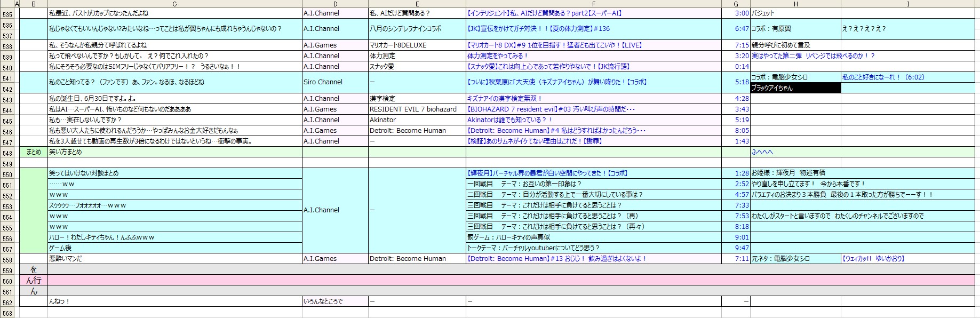The height and width of the screenshot is (318, 980).
Task: Open the キズナアイの漢字検定無双！ video link
Action: [x=504, y=99]
